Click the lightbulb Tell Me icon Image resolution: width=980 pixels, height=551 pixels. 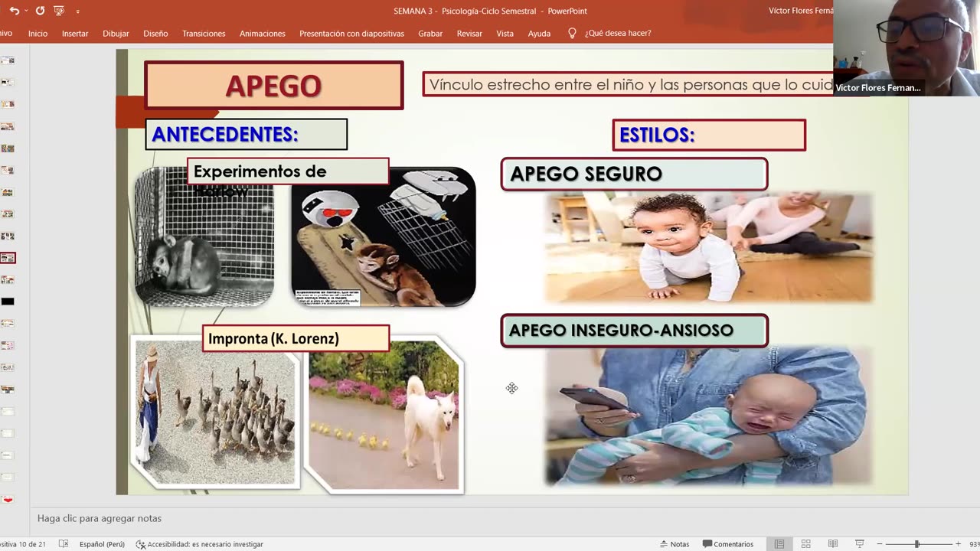[572, 34]
